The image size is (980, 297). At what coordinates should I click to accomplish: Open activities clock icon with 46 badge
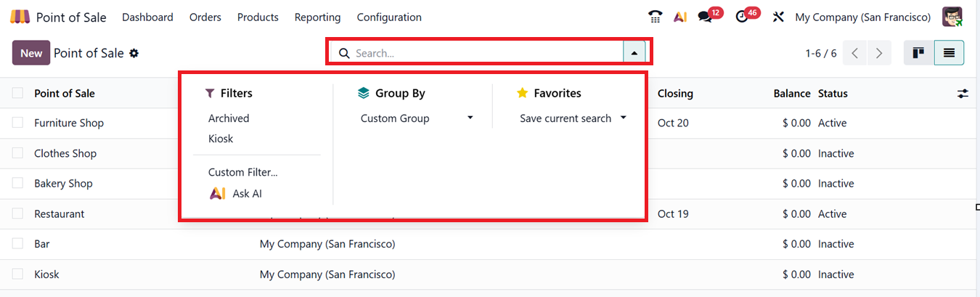point(741,17)
